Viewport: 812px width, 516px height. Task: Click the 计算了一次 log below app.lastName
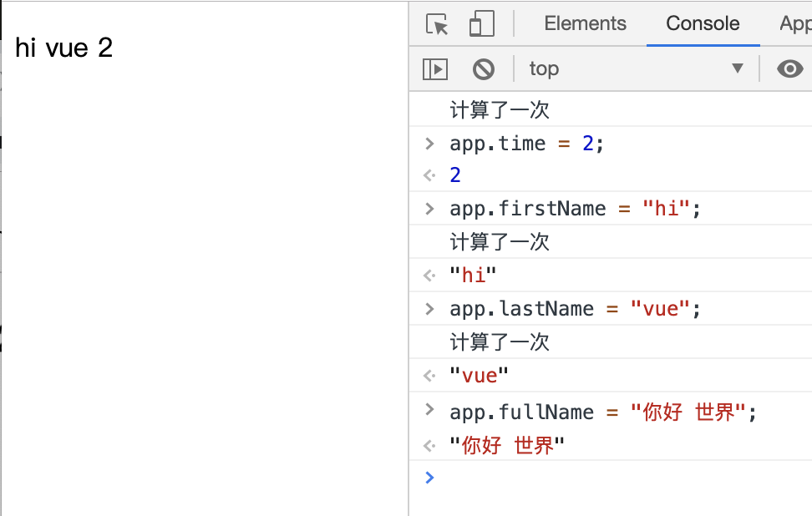[500, 342]
